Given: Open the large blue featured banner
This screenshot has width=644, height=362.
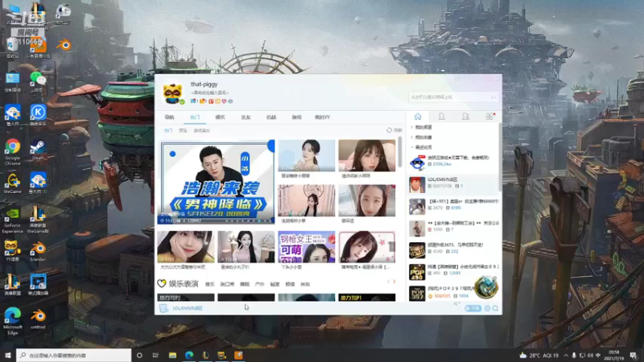Looking at the screenshot, I should click(x=216, y=183).
